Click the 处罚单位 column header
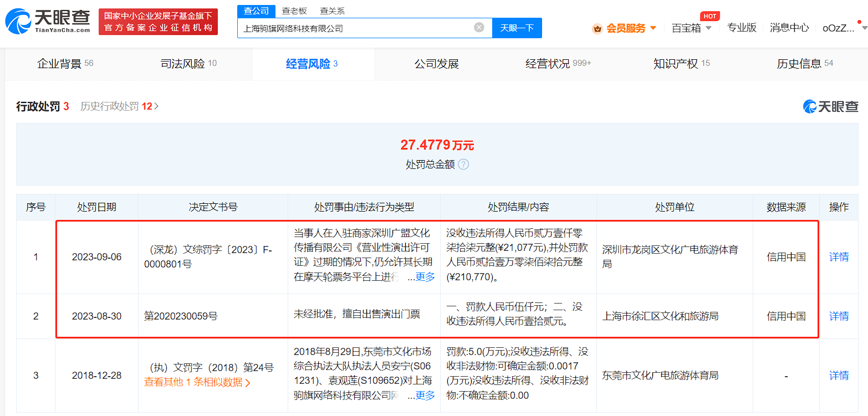 [x=675, y=207]
